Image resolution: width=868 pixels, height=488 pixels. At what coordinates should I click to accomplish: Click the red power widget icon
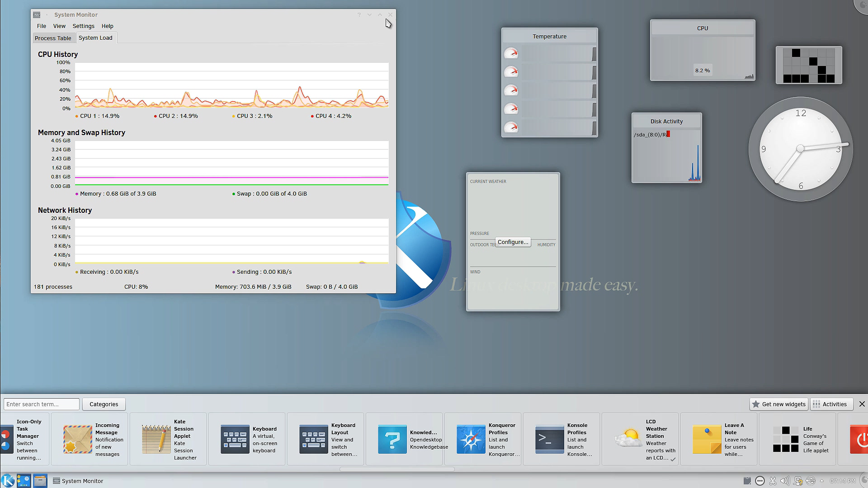click(x=859, y=439)
